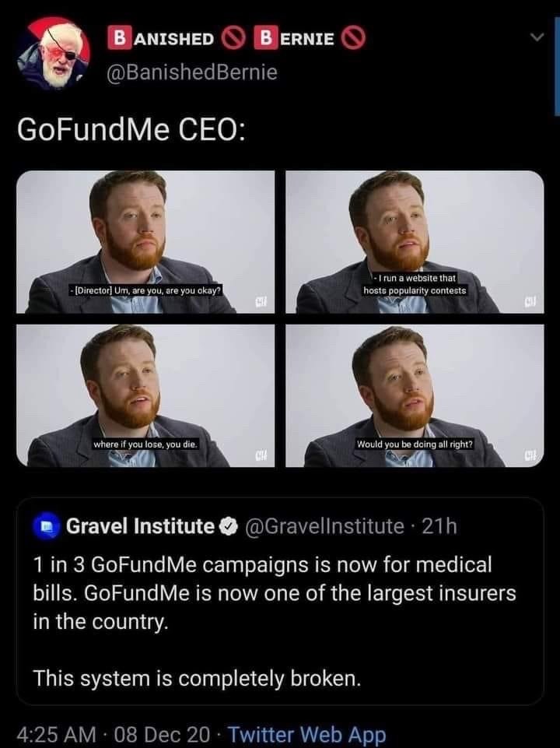Open the "are you okay?" image

tap(145, 241)
